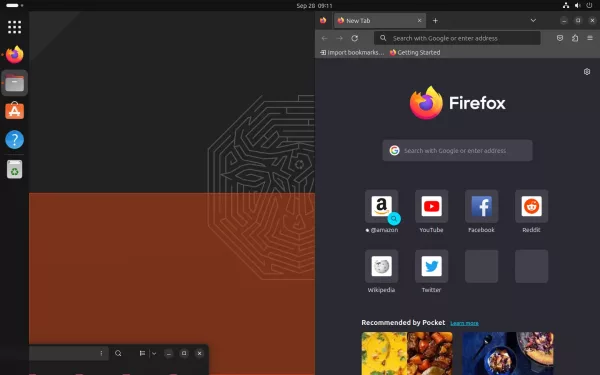The height and width of the screenshot is (375, 600).
Task: Open new tab personalize gear icon
Action: tap(587, 72)
